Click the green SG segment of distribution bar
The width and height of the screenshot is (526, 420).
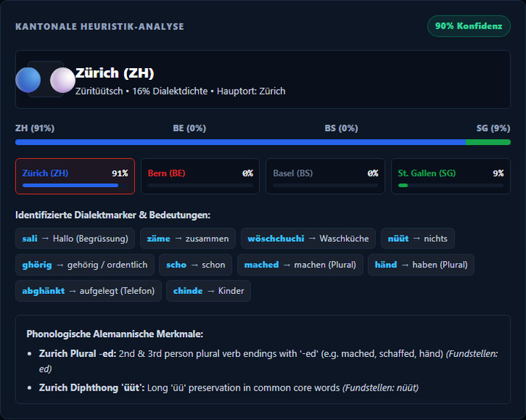(488, 142)
